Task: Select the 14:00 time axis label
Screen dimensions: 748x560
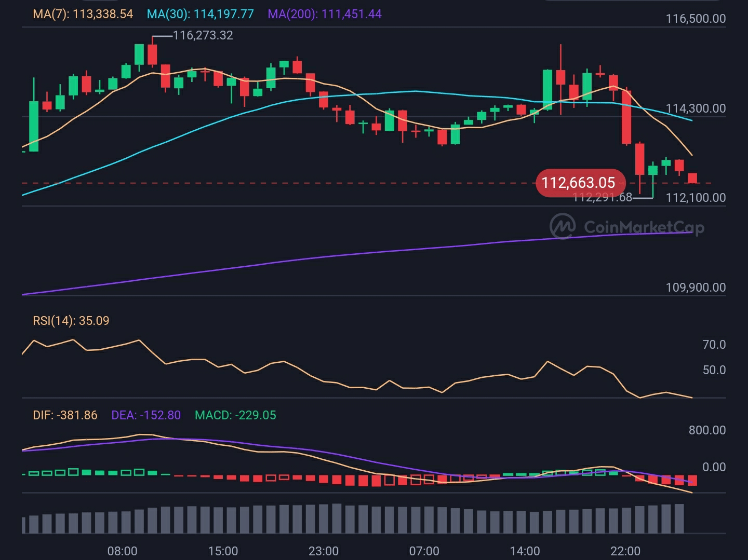Action: point(525,551)
